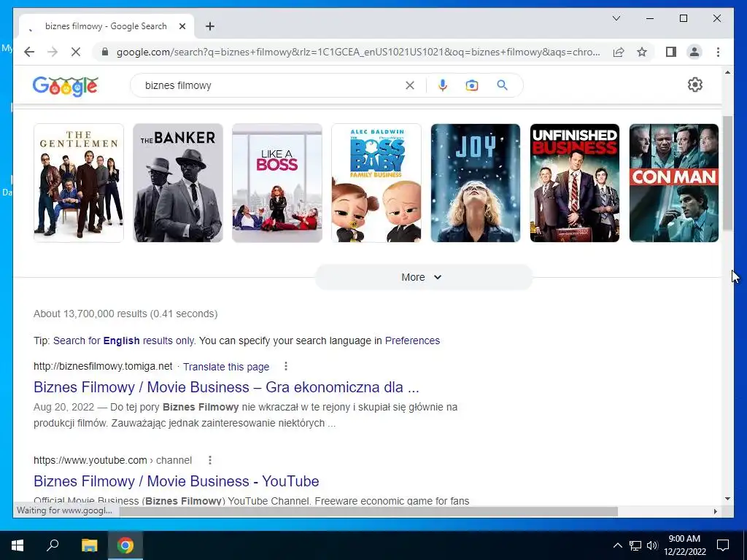Click the scroll up arrow
The height and width of the screenshot is (560, 747).
pyautogui.click(x=727, y=73)
